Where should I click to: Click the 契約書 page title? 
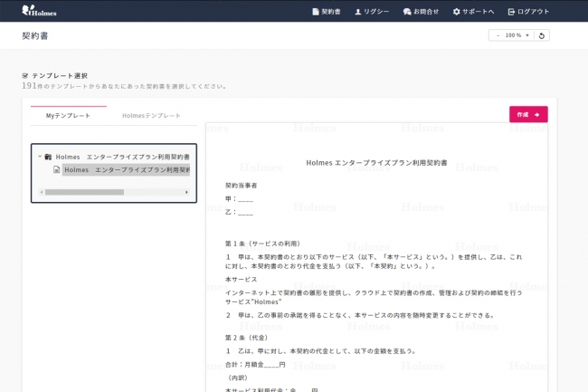tap(35, 35)
